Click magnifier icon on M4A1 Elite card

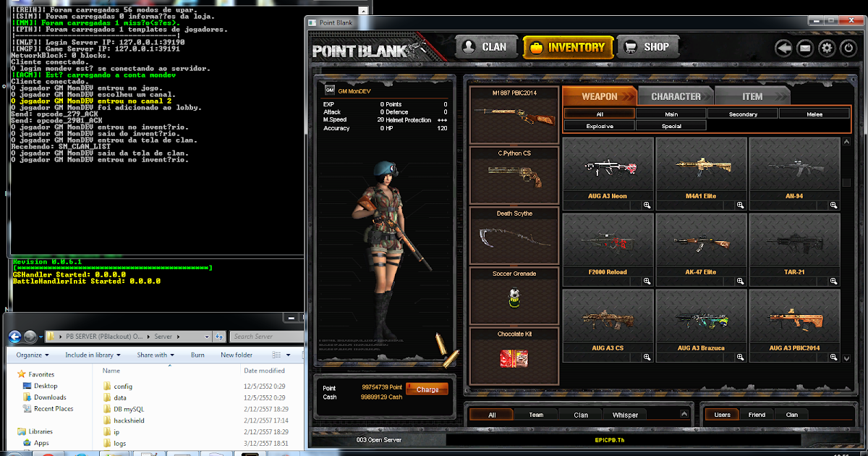point(740,206)
